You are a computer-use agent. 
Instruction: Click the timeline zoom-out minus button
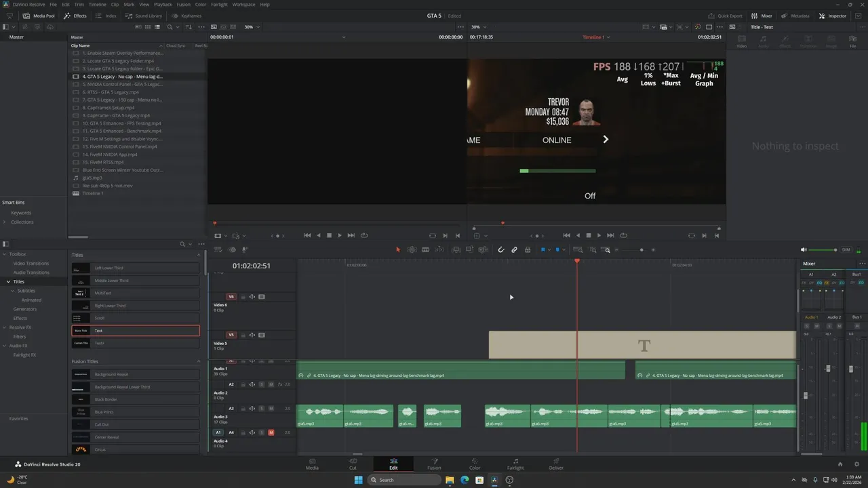pyautogui.click(x=616, y=249)
